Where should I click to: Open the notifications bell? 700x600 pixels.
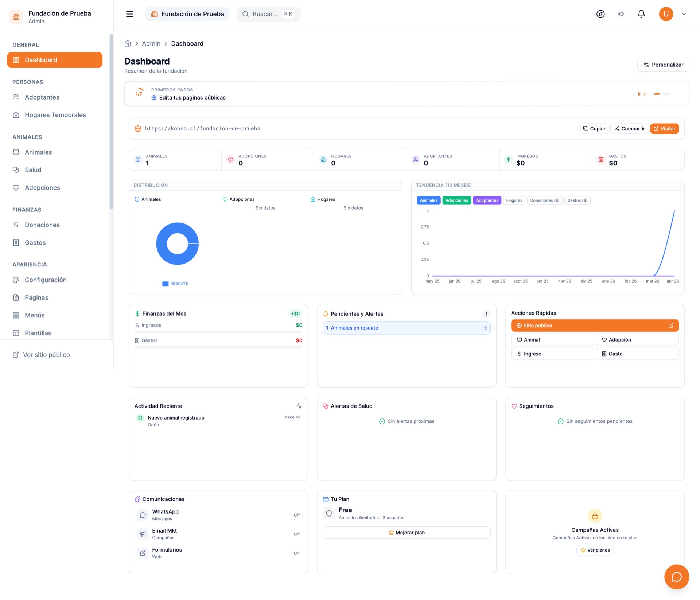click(x=641, y=14)
